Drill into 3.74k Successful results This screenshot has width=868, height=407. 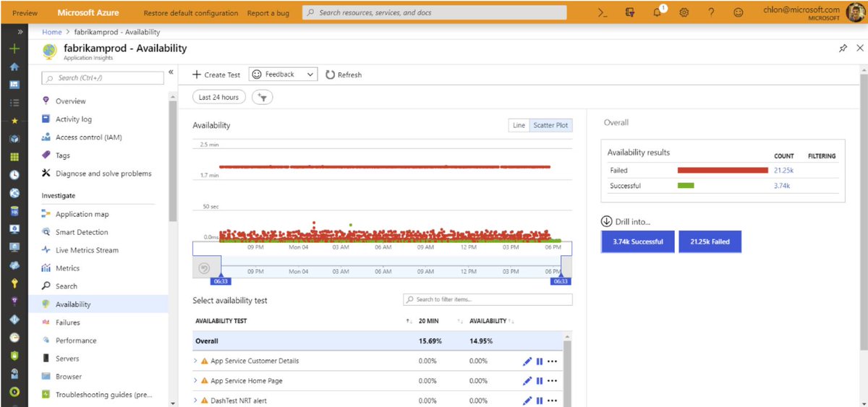(x=637, y=241)
